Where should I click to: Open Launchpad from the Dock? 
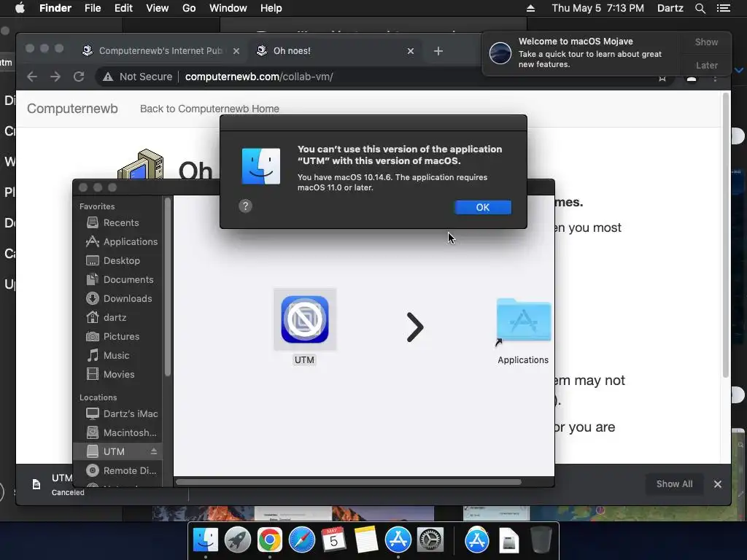coord(237,540)
